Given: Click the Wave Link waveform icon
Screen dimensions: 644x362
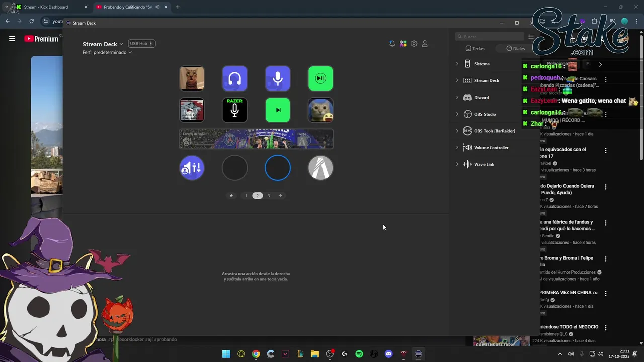Looking at the screenshot, I should (x=467, y=164).
